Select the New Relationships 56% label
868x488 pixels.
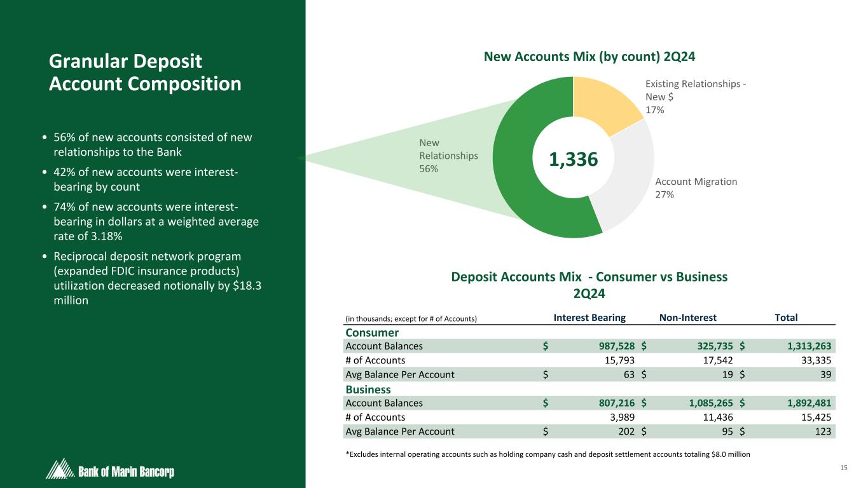click(448, 156)
